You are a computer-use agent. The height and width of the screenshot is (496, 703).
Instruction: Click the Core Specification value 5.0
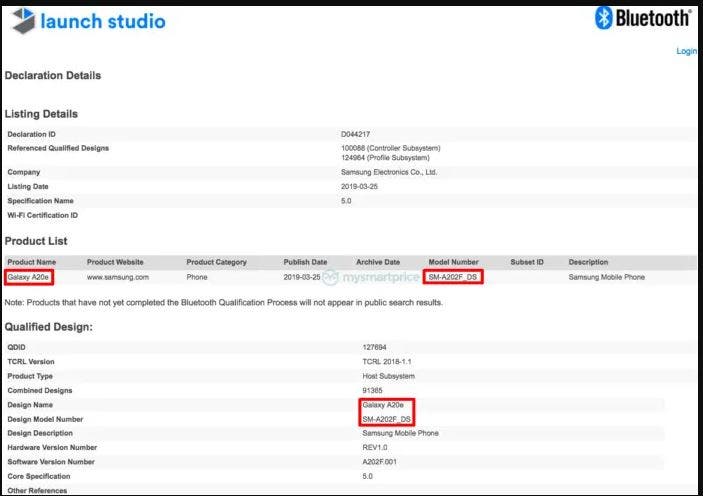click(x=367, y=476)
